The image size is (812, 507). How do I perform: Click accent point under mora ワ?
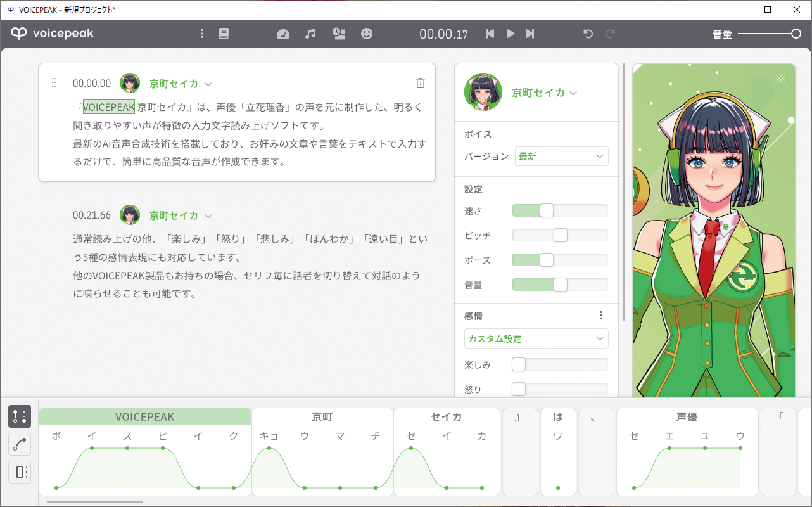click(x=558, y=488)
